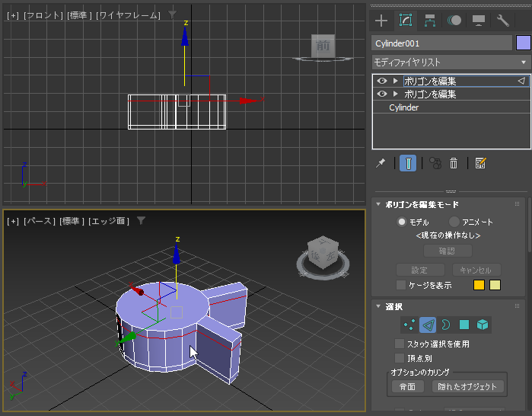Click the 確認 button
Screen dimensions: 532x416
[448, 251]
